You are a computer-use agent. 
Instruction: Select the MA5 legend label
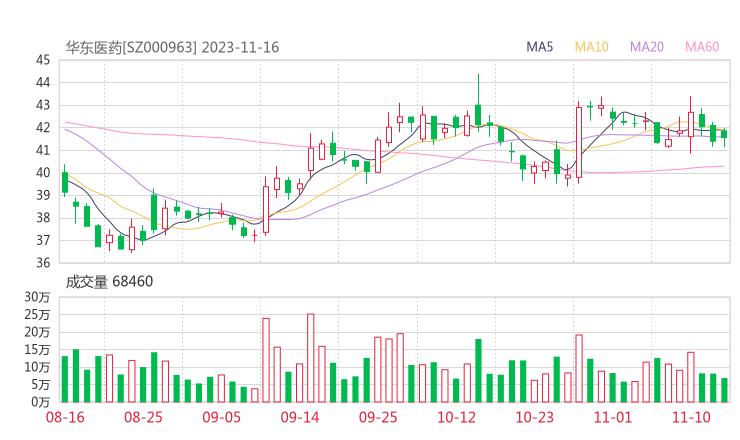coord(539,47)
